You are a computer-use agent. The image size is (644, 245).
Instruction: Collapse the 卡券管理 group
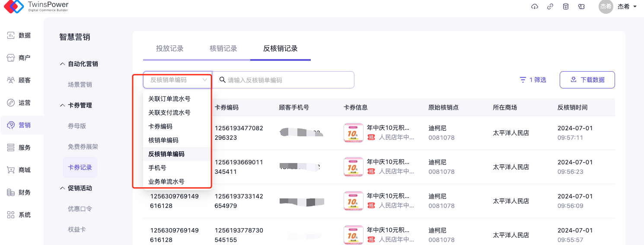coord(76,105)
